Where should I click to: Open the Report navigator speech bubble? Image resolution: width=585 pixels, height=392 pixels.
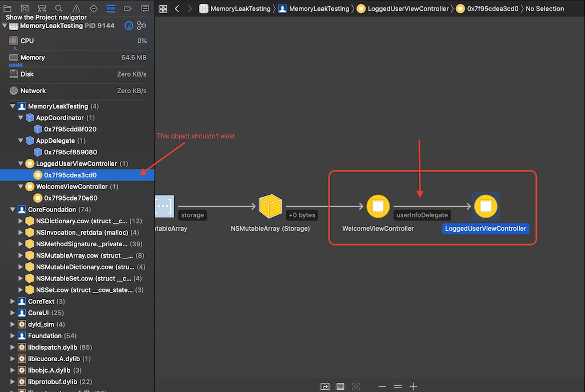(x=145, y=9)
